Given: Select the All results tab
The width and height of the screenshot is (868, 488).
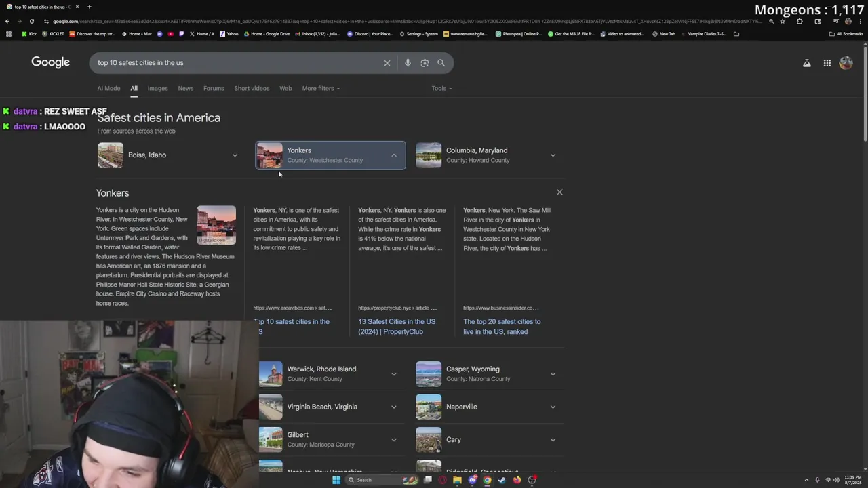Looking at the screenshot, I should 134,88.
